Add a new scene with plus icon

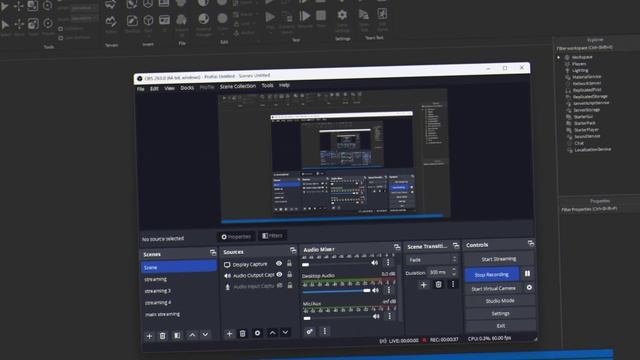[x=149, y=336]
